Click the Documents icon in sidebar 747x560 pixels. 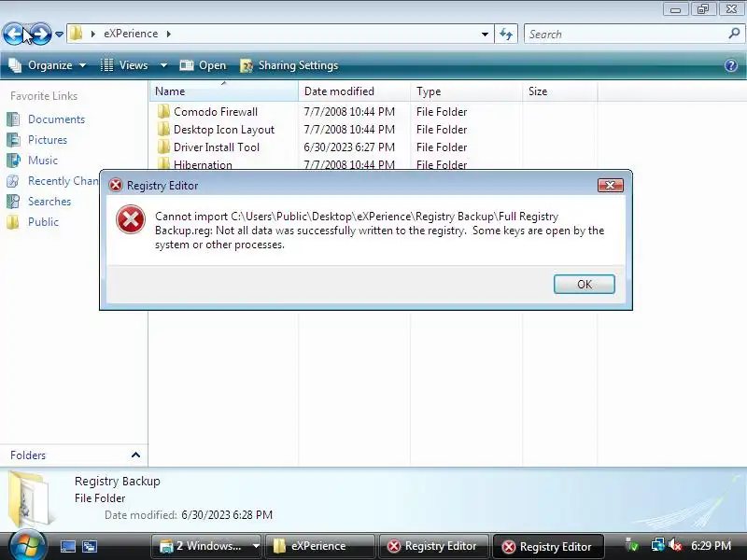[x=13, y=119]
